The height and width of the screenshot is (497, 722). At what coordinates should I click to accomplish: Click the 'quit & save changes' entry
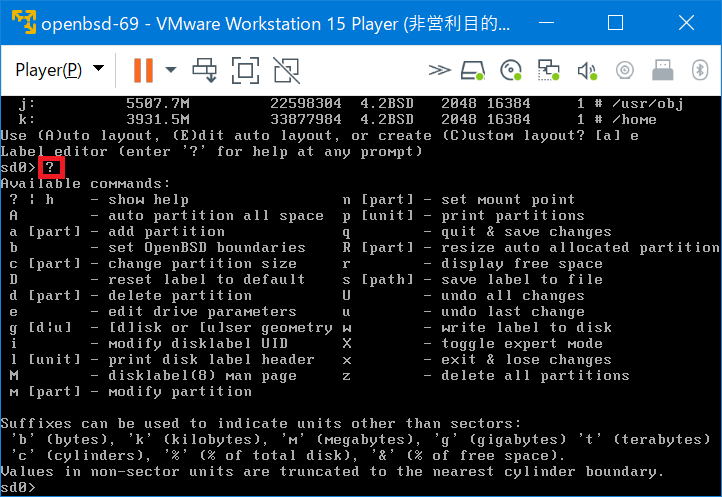tap(526, 232)
